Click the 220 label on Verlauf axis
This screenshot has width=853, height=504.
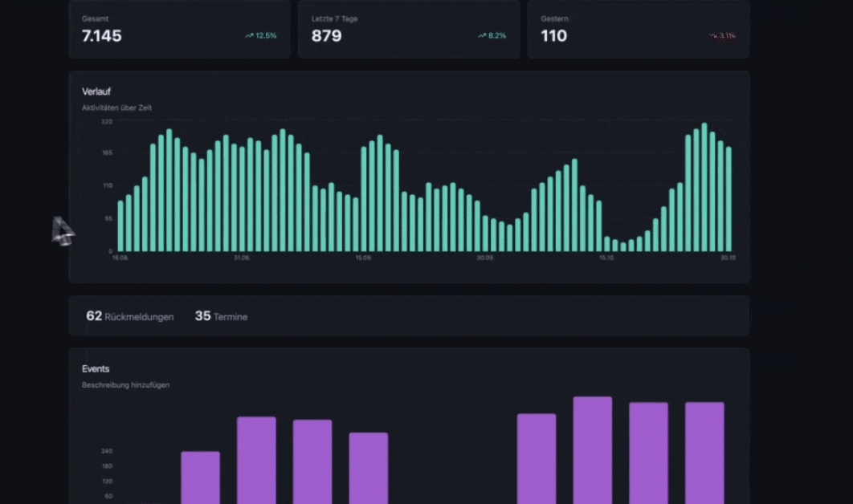pyautogui.click(x=107, y=122)
